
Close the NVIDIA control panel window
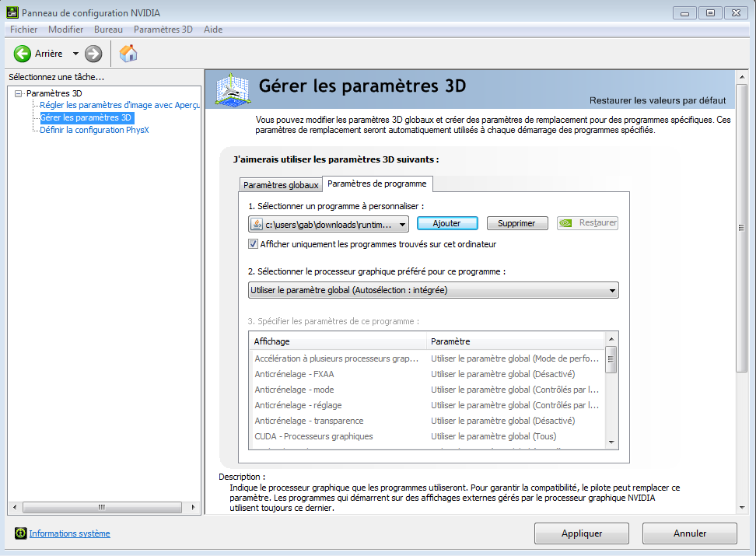(737, 13)
